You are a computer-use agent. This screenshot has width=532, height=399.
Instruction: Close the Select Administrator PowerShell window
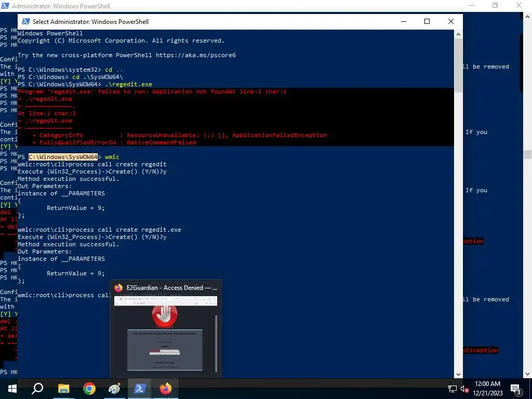(x=450, y=21)
